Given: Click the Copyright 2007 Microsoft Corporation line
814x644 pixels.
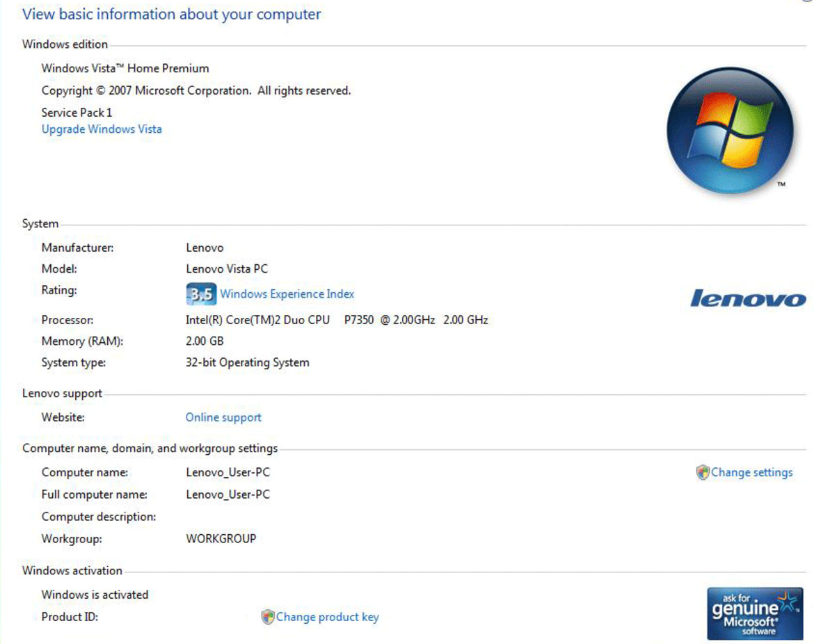Looking at the screenshot, I should tap(196, 91).
